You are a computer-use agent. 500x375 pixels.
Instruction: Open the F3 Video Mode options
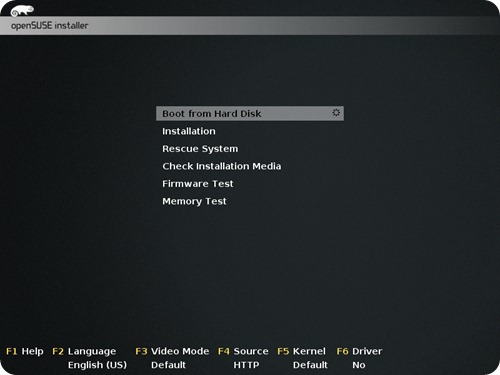(172, 351)
